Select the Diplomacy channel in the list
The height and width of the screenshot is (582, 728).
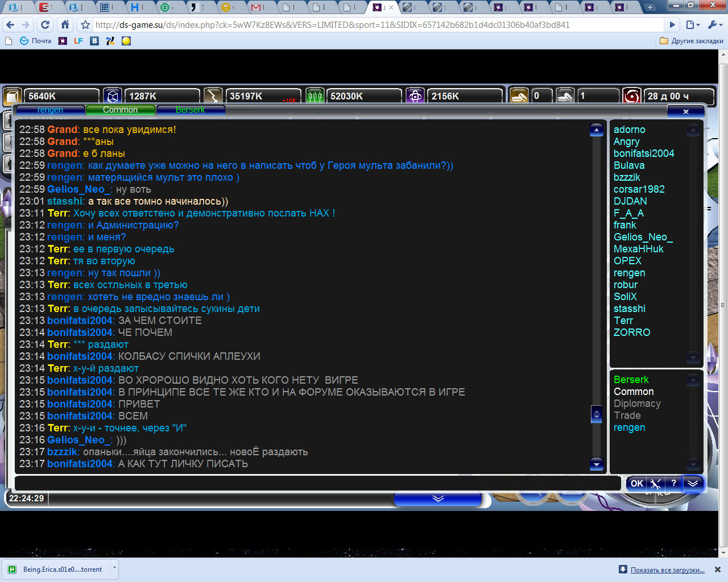point(637,404)
